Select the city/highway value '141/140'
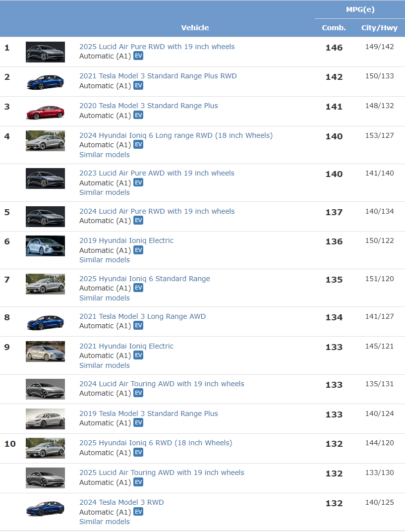The height and width of the screenshot is (532, 405). (380, 174)
